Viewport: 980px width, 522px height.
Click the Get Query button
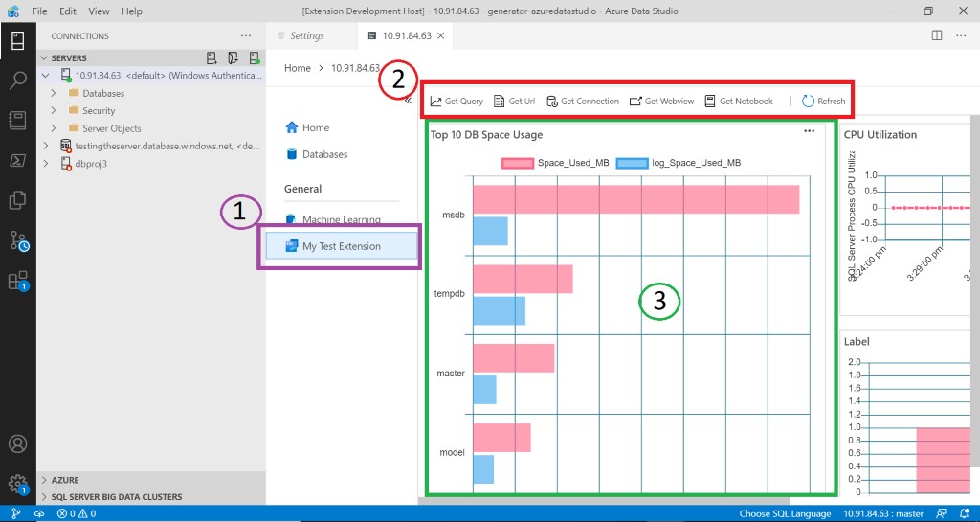coord(457,102)
